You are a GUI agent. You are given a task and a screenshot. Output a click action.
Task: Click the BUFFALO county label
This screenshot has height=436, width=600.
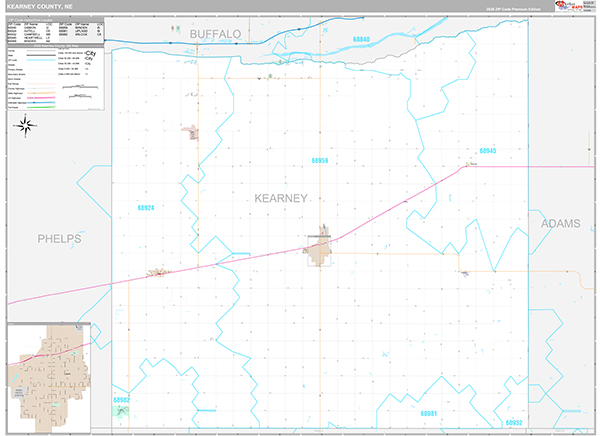click(216, 34)
